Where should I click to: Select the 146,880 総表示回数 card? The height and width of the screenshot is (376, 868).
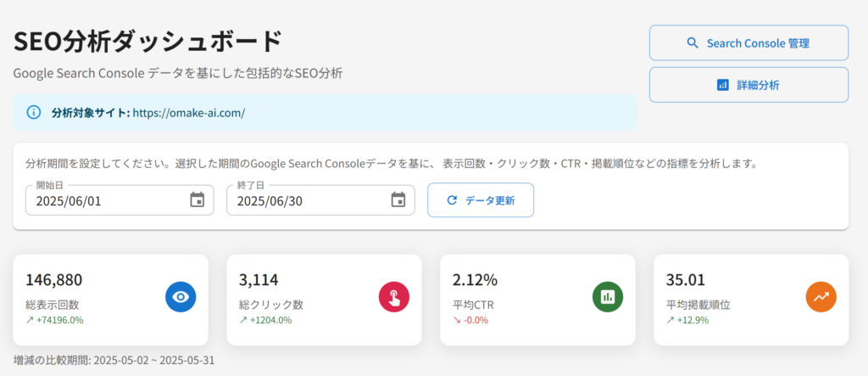pyautogui.click(x=111, y=300)
